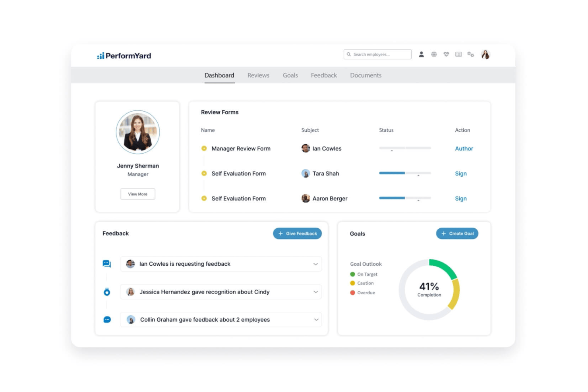Expand Ian Cowles requesting feedback row
The width and height of the screenshot is (588, 392).
(x=315, y=264)
